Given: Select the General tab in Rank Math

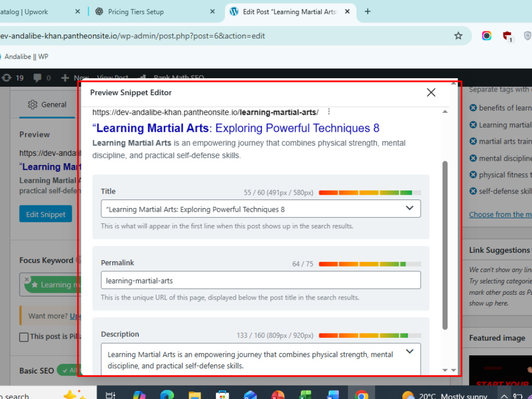Looking at the screenshot, I should click(x=47, y=104).
